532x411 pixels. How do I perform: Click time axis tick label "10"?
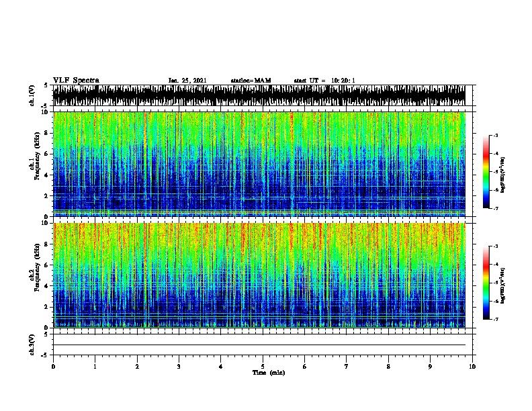coord(472,367)
